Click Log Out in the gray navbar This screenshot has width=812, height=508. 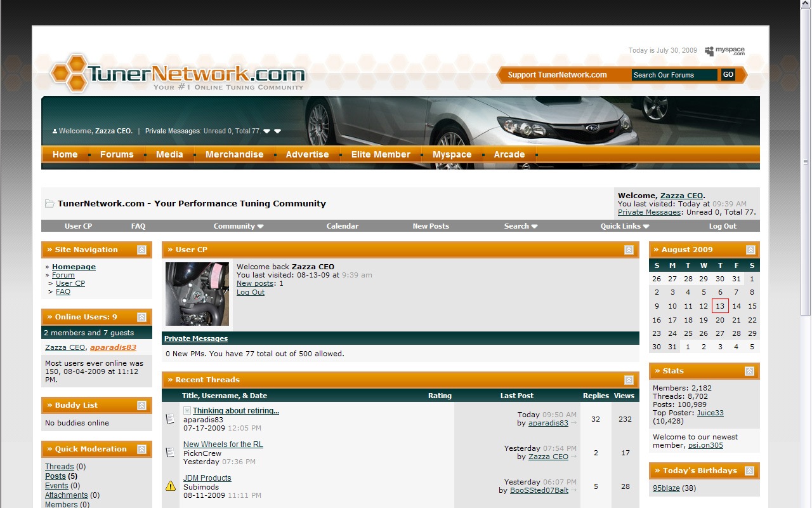[723, 226]
